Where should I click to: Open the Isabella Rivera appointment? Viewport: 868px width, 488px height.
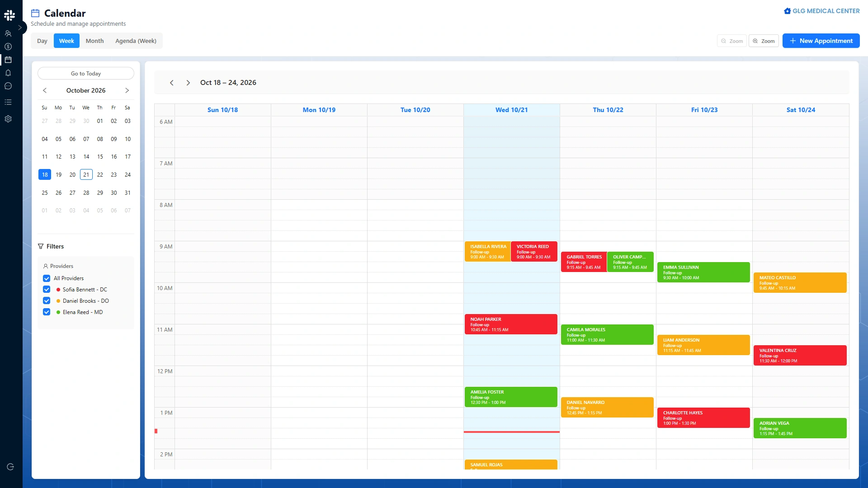(487, 252)
